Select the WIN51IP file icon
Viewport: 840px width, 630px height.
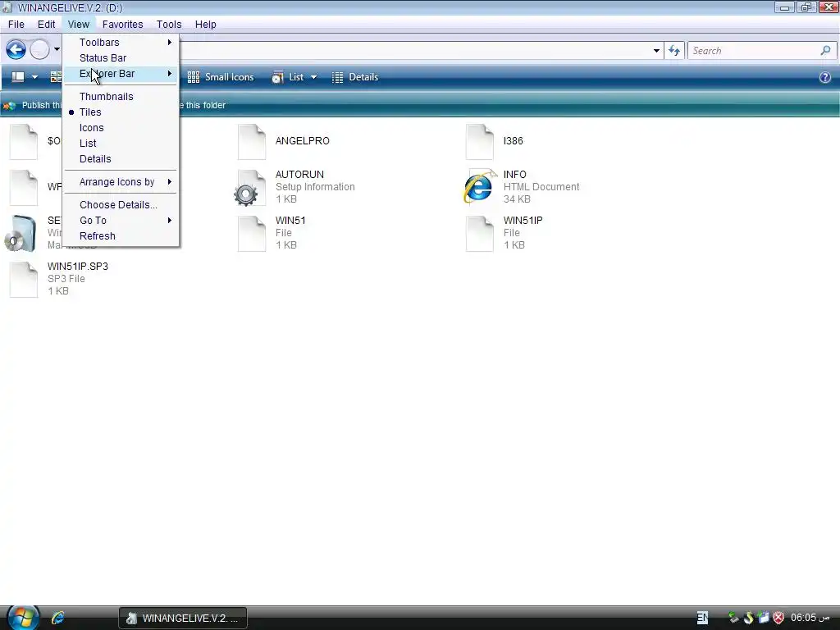pyautogui.click(x=479, y=234)
